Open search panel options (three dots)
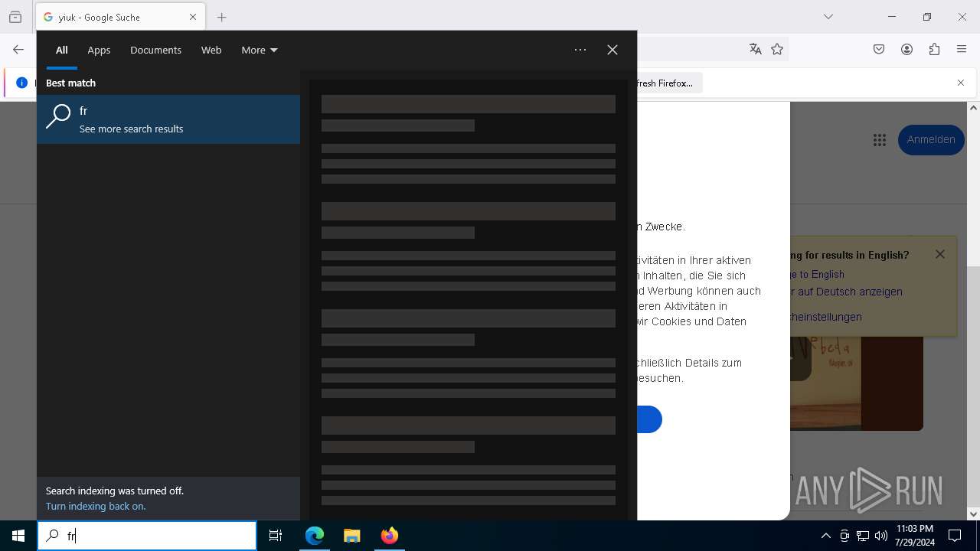 point(580,50)
